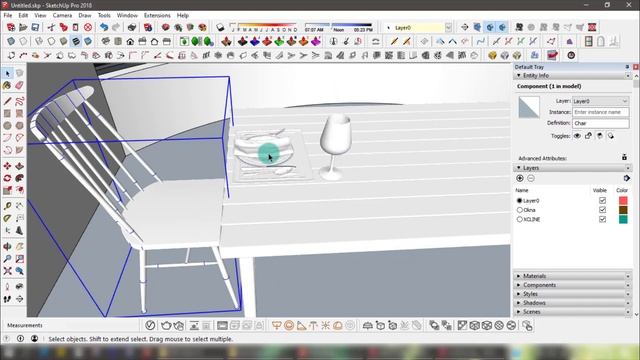
Task: Toggle visibility checkbox for Layer0
Action: [x=602, y=200]
